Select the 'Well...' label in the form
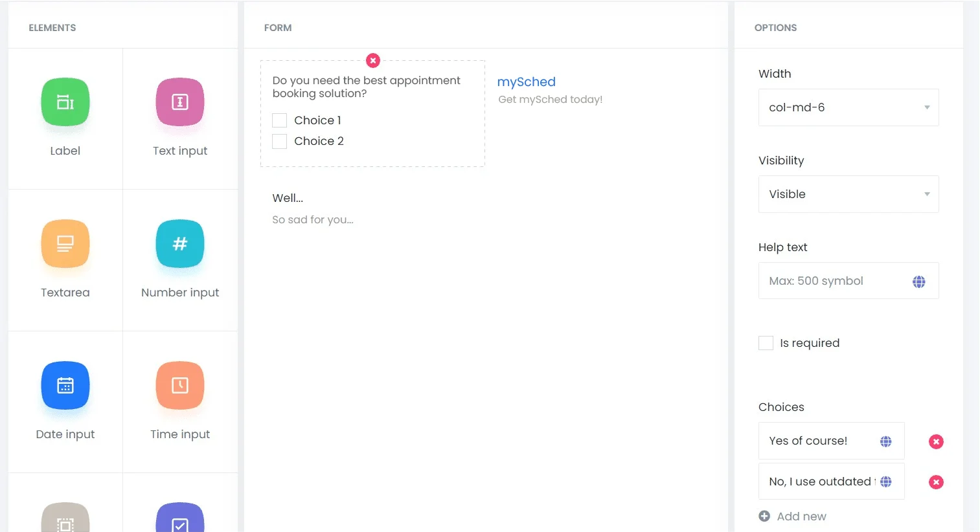 coord(288,198)
